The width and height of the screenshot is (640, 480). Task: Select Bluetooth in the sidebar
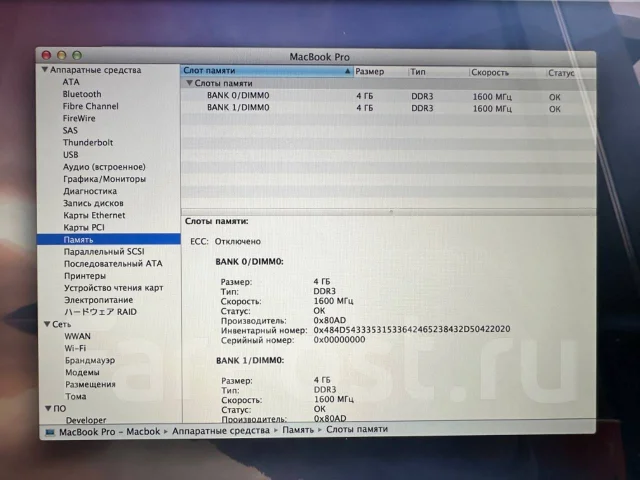coord(82,94)
